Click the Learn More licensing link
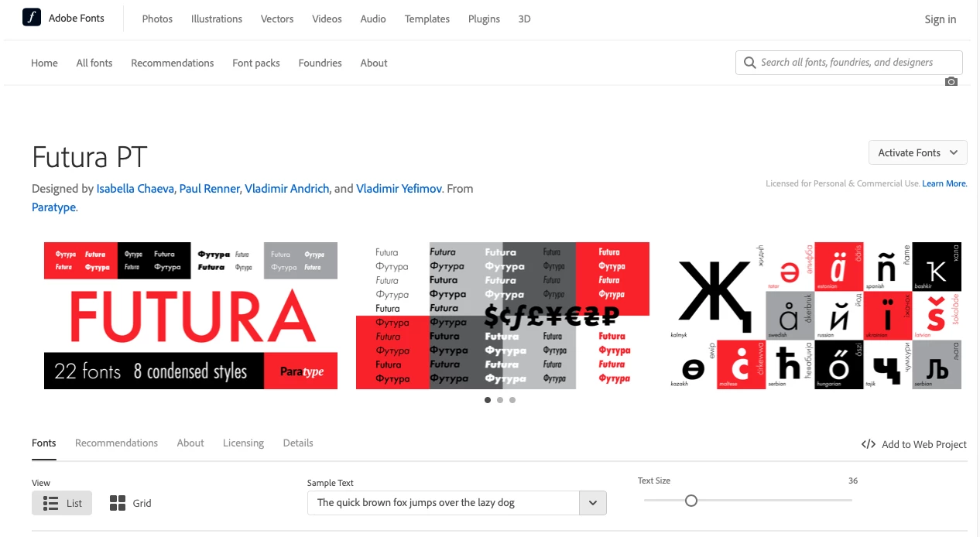Image resolution: width=980 pixels, height=537 pixels. [944, 183]
